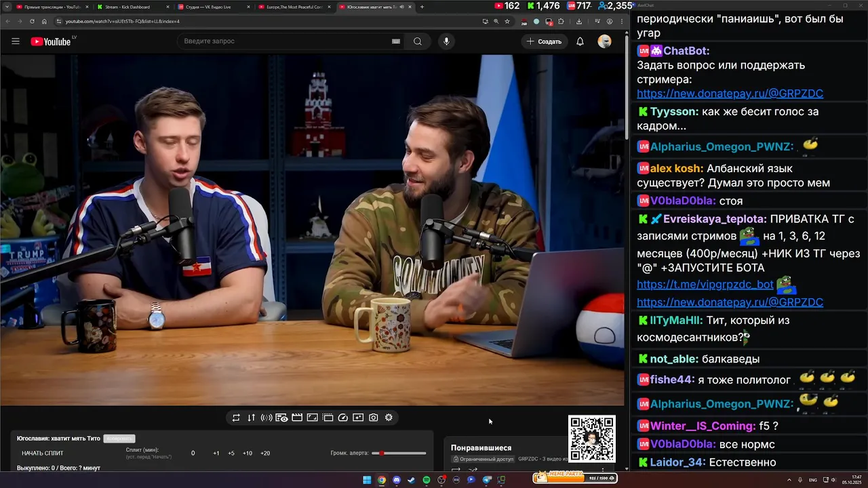Image resolution: width=868 pixels, height=488 pixels.
Task: Switch ENG input language in tray
Action: pos(813,480)
